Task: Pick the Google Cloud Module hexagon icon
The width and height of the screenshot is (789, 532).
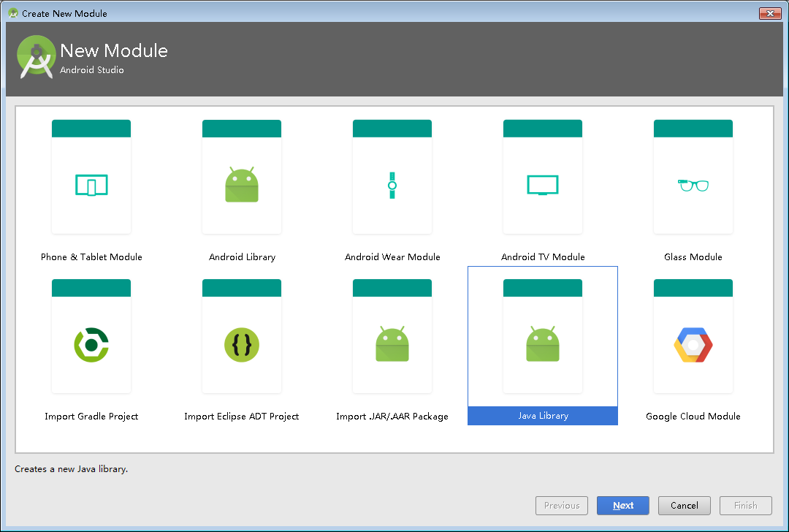Action: pyautogui.click(x=693, y=345)
